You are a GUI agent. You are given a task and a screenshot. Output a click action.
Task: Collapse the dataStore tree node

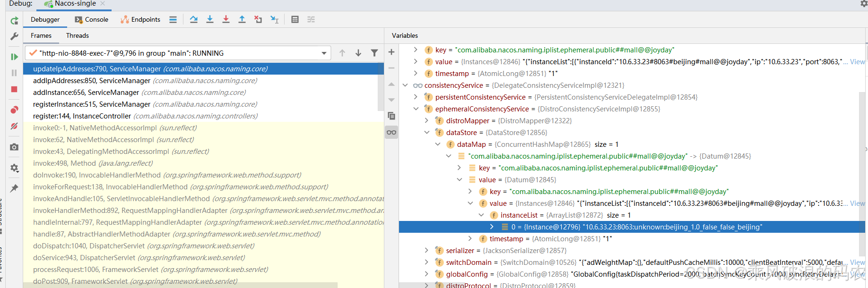pos(426,133)
